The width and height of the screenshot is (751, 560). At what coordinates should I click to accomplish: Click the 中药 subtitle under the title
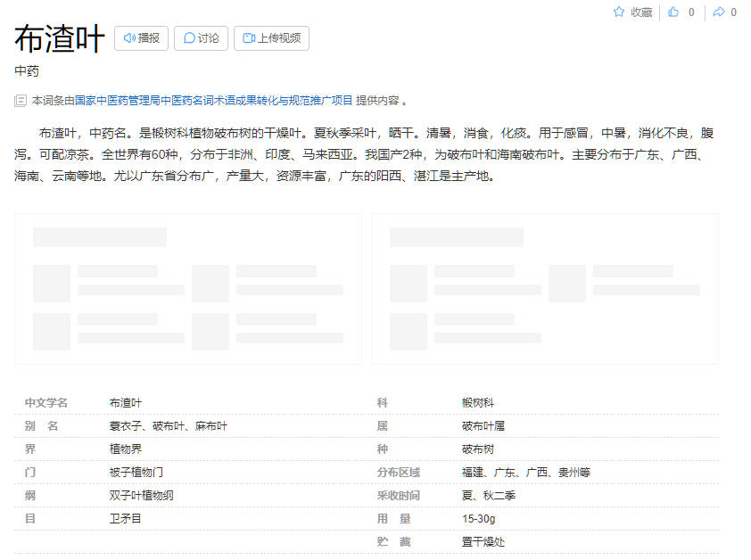(x=27, y=71)
